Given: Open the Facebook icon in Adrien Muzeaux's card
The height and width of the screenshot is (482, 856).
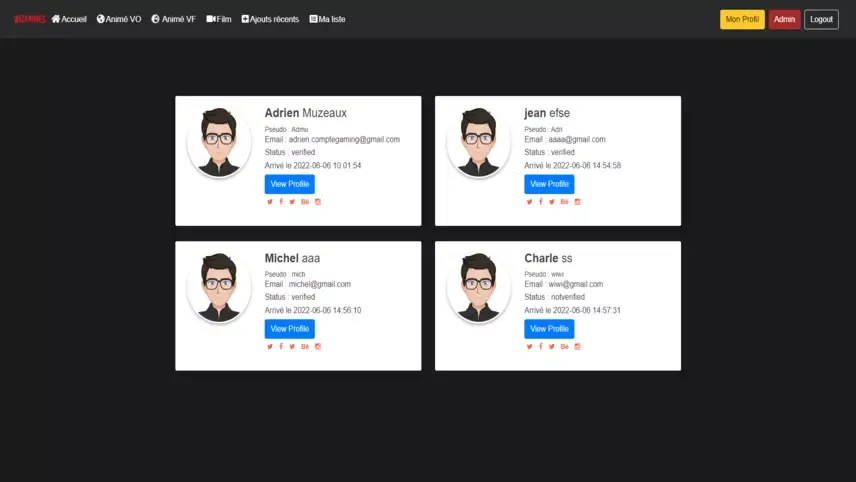Looking at the screenshot, I should 281,201.
